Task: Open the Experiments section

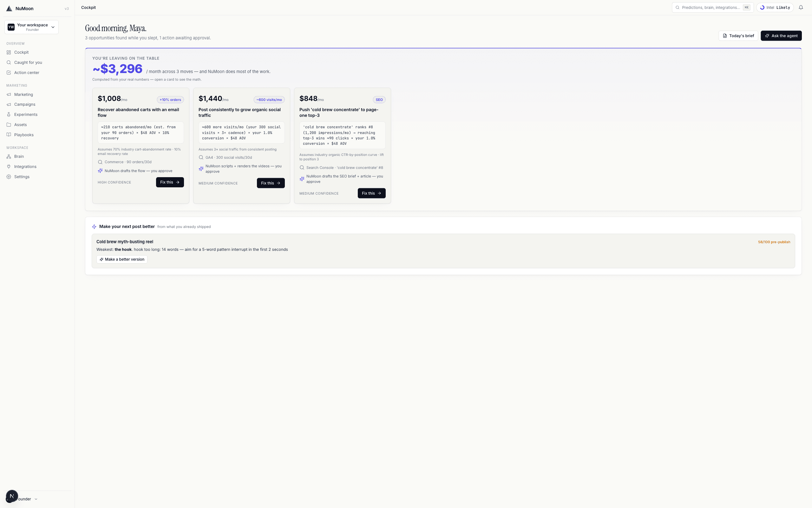Action: (x=26, y=115)
